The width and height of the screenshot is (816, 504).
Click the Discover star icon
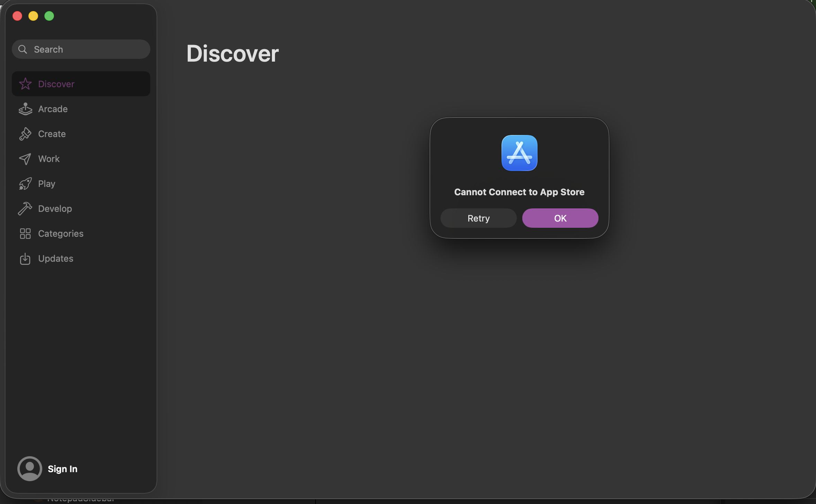(x=25, y=84)
